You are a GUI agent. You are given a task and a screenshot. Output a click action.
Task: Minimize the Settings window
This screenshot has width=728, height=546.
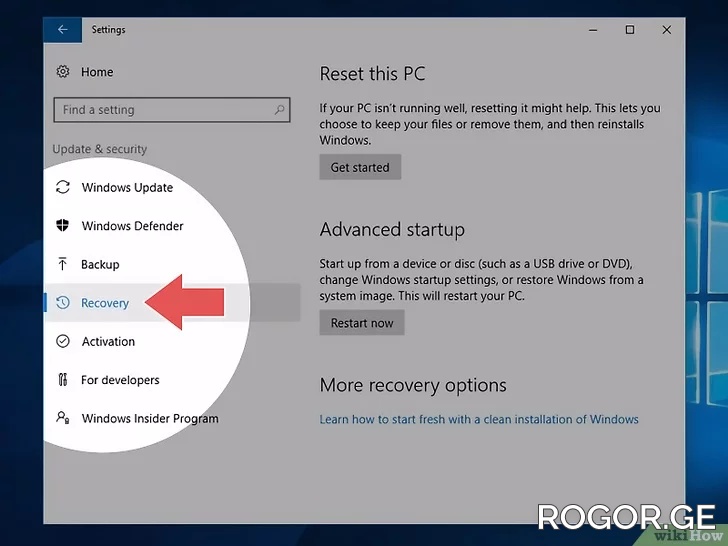point(593,30)
